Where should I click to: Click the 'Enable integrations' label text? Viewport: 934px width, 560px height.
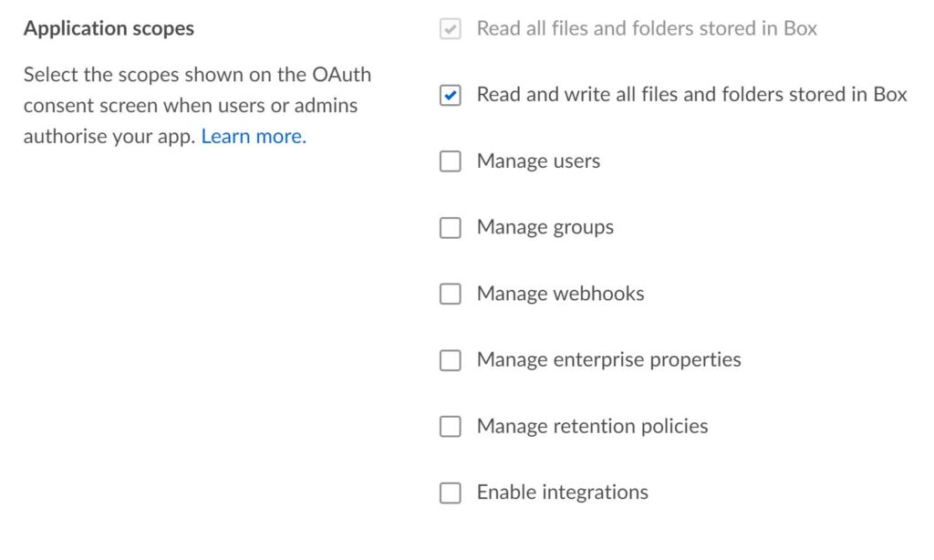[562, 493]
